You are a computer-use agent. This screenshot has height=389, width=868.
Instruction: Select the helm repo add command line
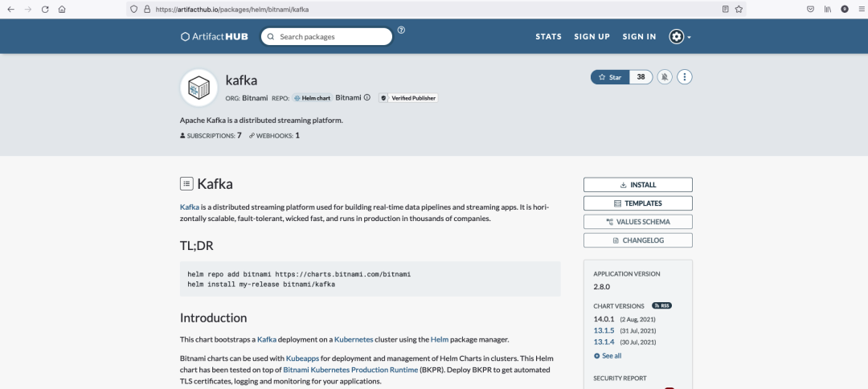pos(299,274)
